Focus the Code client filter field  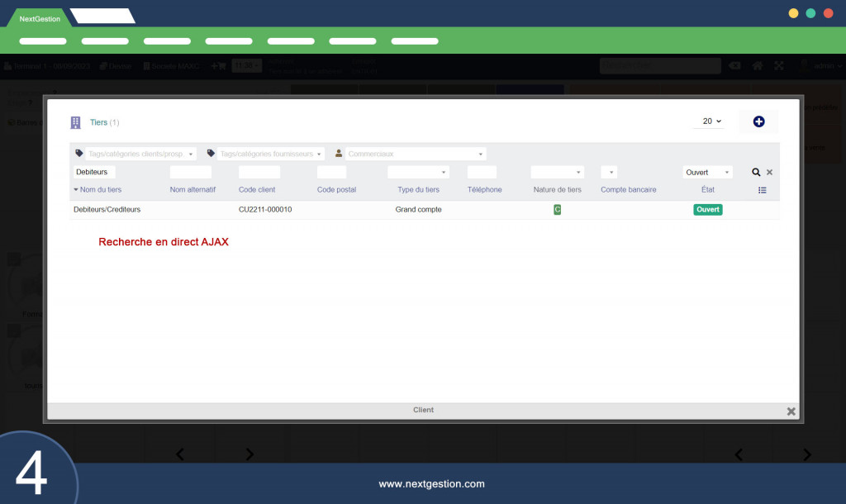click(x=259, y=172)
